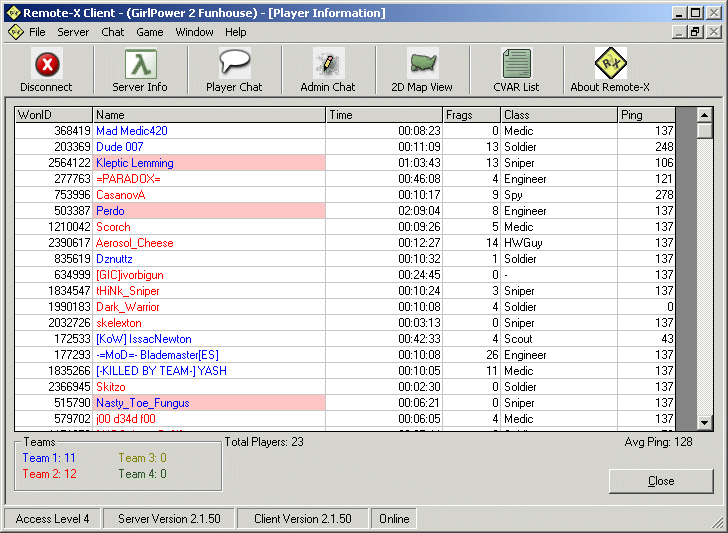Sort by the Ping column header
The height and width of the screenshot is (533, 728).
pyautogui.click(x=646, y=115)
